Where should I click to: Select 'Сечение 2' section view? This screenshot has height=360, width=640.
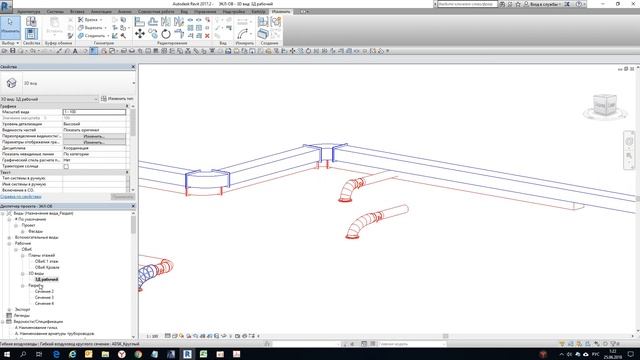(44, 291)
